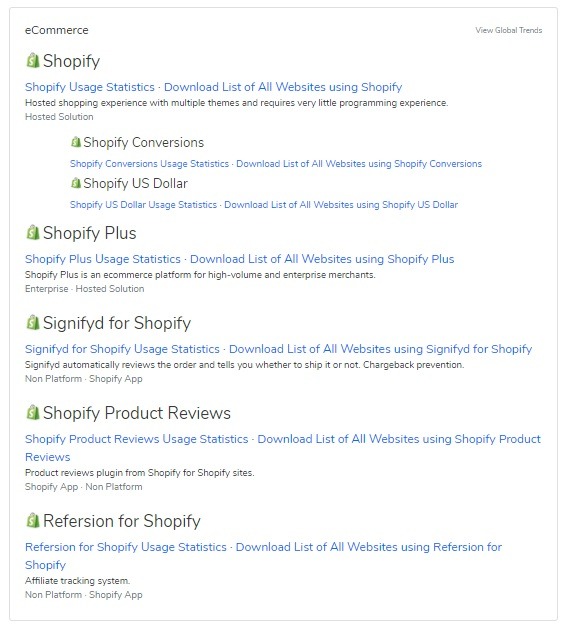The height and width of the screenshot is (629, 566).
Task: Click the icon beside Signifyd for Shopify
Action: [x=32, y=323]
